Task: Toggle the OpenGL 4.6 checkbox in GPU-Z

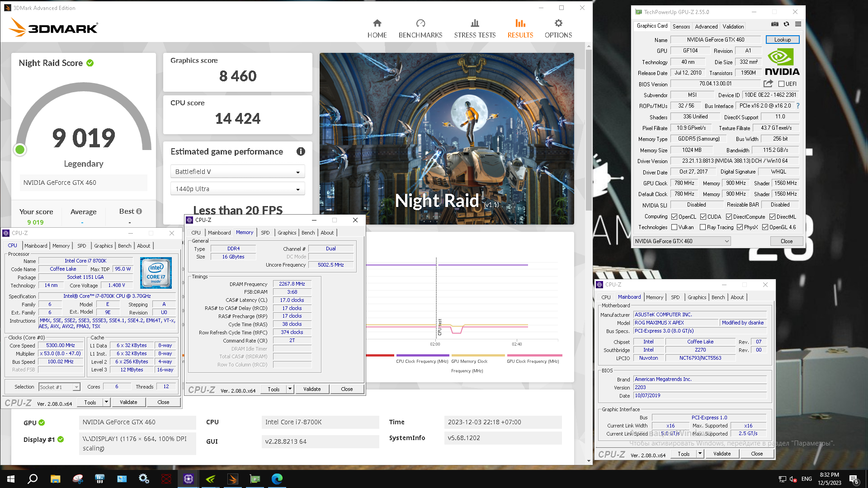Action: coord(765,227)
